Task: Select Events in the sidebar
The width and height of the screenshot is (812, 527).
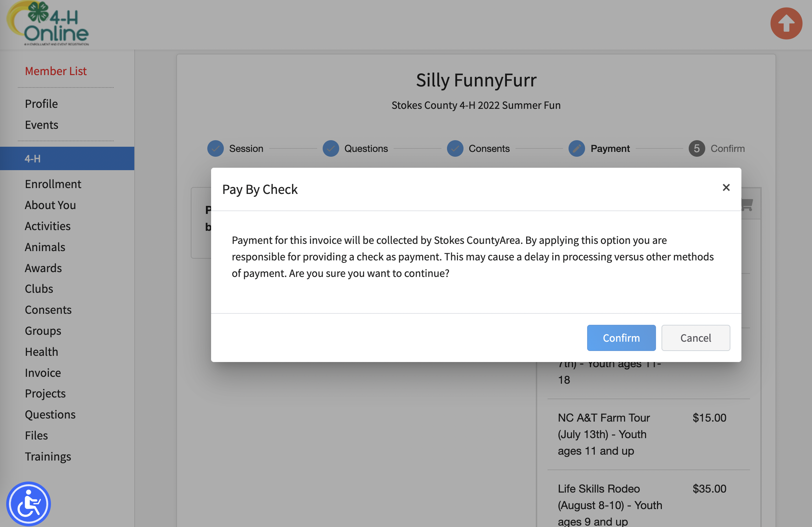Action: point(42,125)
